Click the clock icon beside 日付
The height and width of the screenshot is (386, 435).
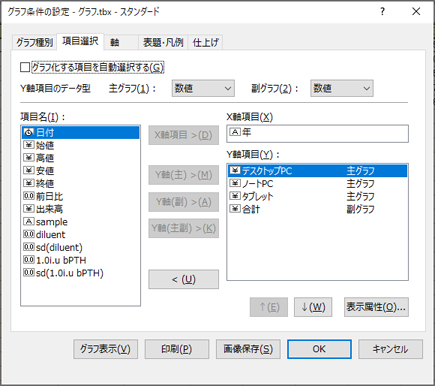[x=29, y=133]
